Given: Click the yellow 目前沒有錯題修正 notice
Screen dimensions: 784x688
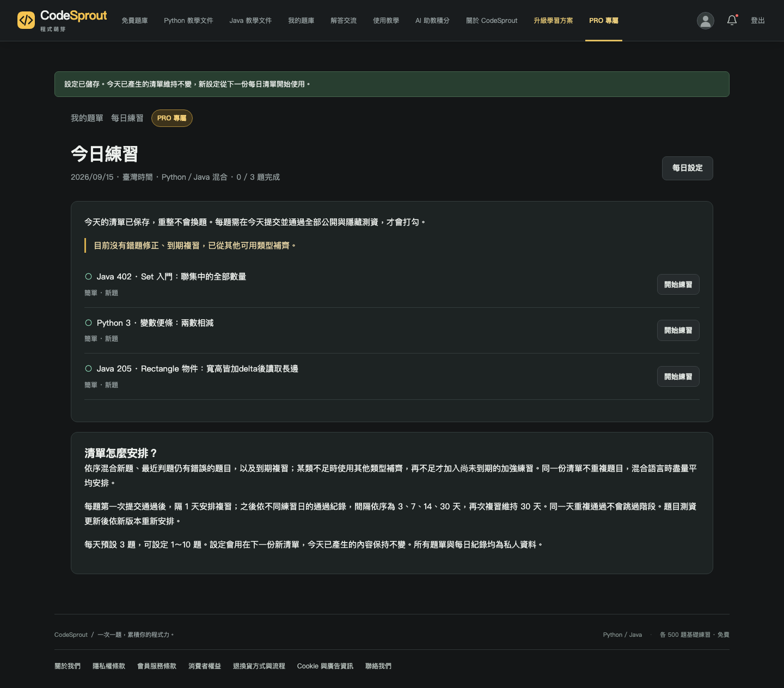Looking at the screenshot, I should [x=195, y=246].
